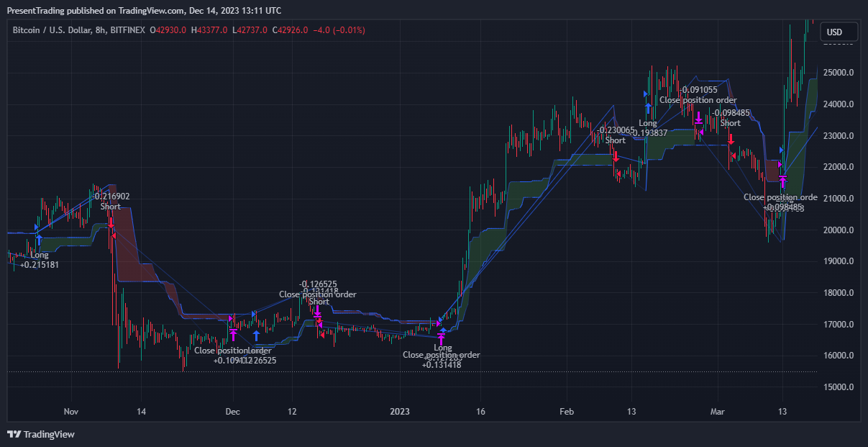Click the magenta down arrow under the -0.126525 Short label
This screenshot has width=868, height=447.
[x=317, y=312]
